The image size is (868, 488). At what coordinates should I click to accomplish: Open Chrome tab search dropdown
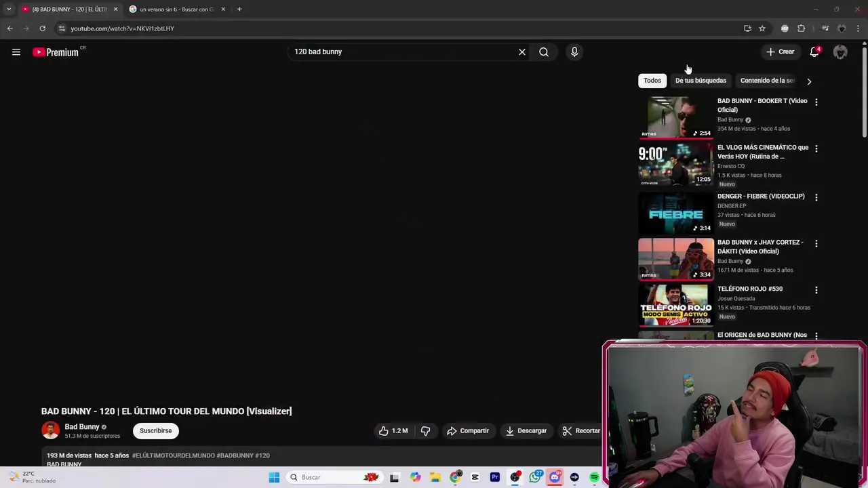click(x=9, y=9)
